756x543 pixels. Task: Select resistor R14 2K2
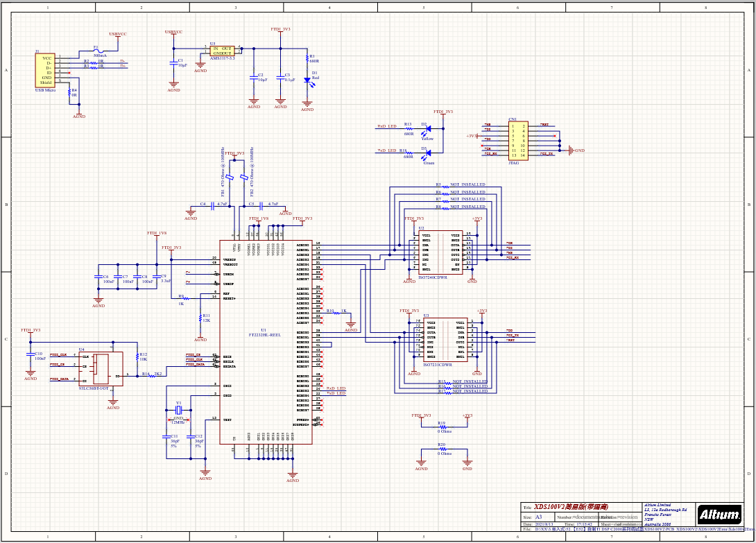pos(152,376)
